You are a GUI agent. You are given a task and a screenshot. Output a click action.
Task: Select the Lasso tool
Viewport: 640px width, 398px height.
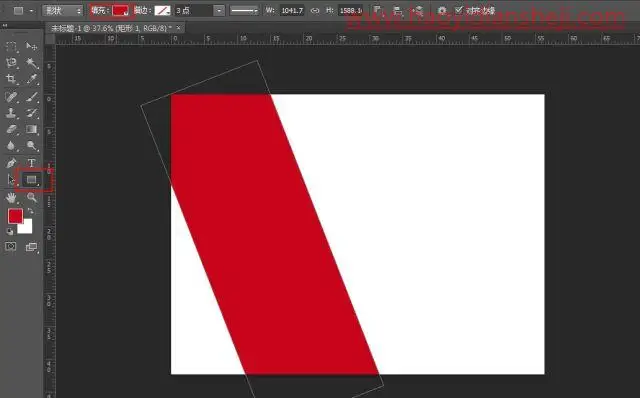click(x=11, y=62)
